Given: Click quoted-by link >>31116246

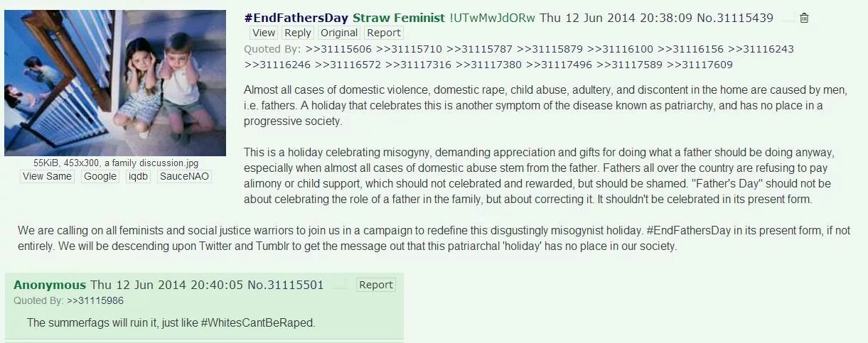Looking at the screenshot, I should 277,65.
